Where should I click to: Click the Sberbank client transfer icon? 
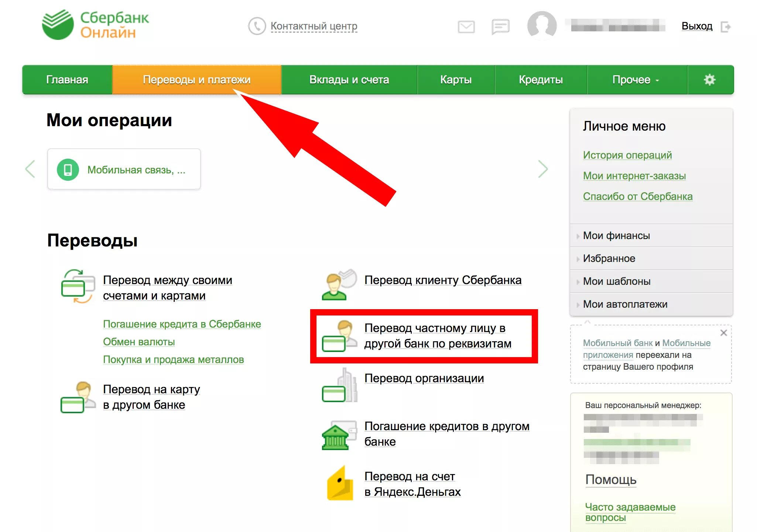339,284
